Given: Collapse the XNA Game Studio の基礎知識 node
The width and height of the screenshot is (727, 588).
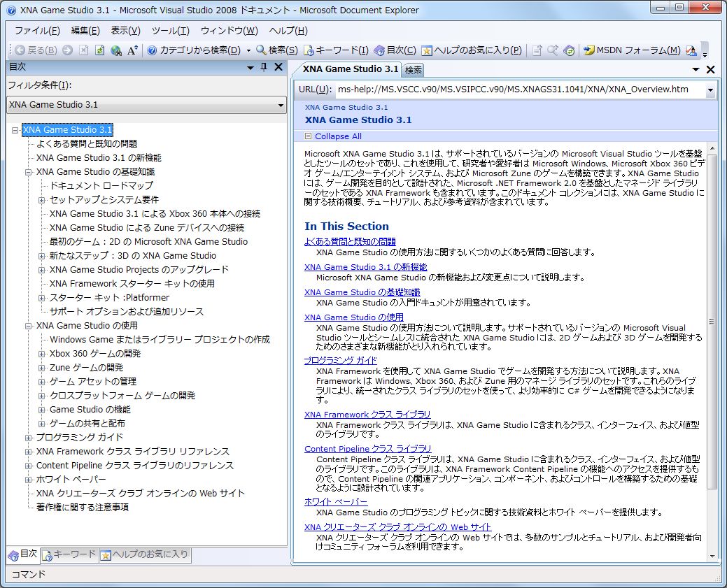Looking at the screenshot, I should 29,172.
